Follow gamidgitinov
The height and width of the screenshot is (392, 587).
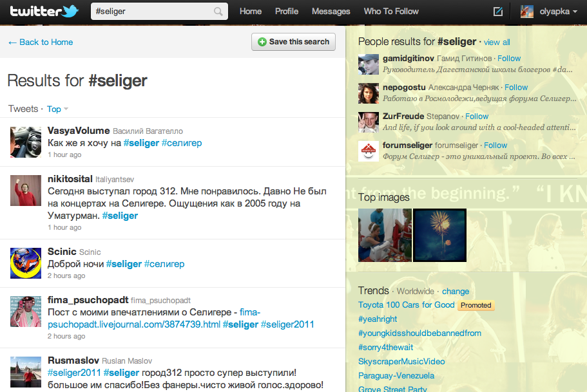[509, 59]
